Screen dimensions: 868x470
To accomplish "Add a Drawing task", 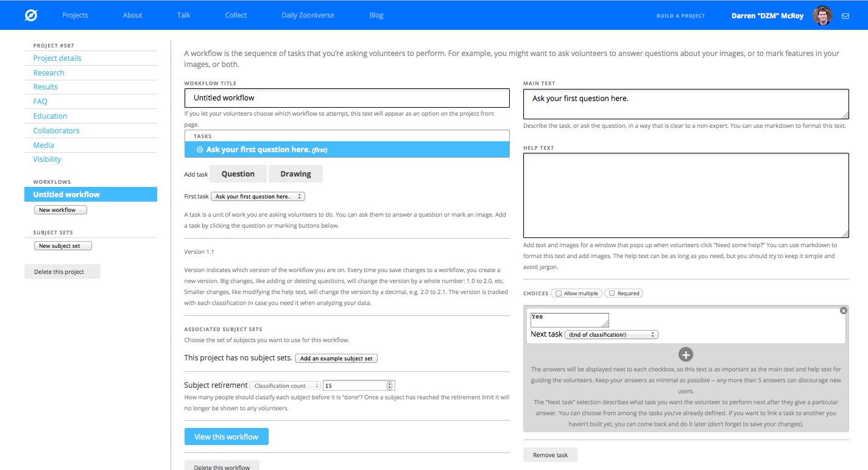I will click(x=295, y=174).
